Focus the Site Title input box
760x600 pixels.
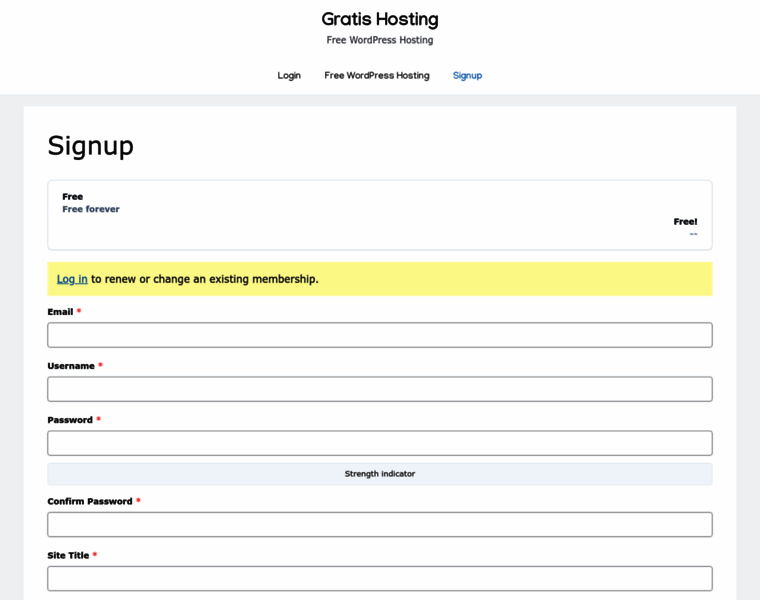point(379,579)
